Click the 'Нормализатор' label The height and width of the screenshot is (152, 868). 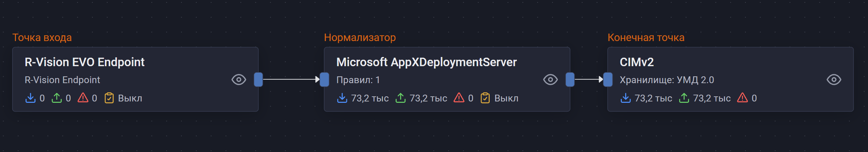click(x=360, y=38)
